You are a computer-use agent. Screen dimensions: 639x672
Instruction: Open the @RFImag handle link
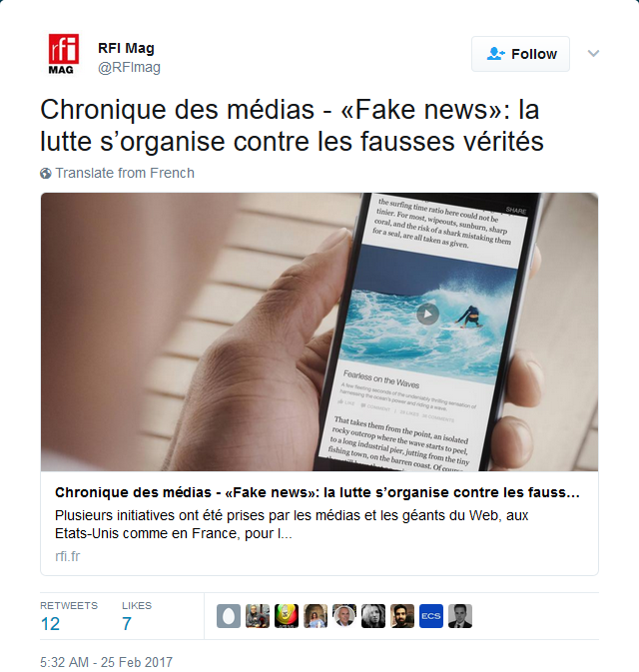(x=129, y=67)
